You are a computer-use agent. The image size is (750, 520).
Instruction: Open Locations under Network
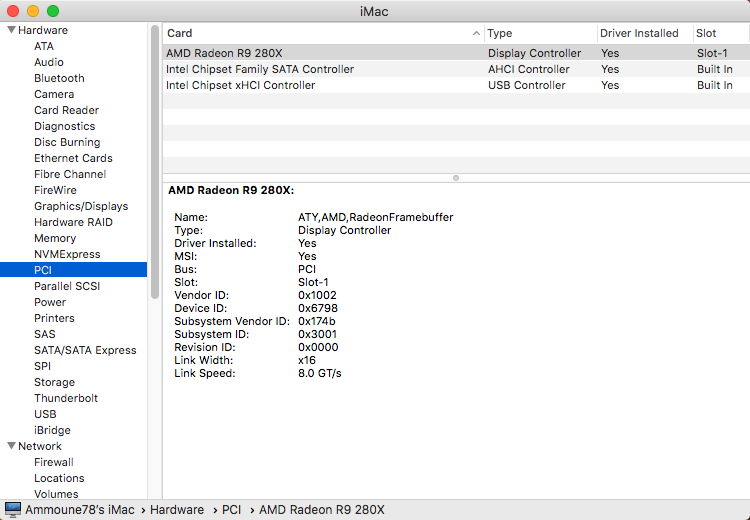point(59,478)
